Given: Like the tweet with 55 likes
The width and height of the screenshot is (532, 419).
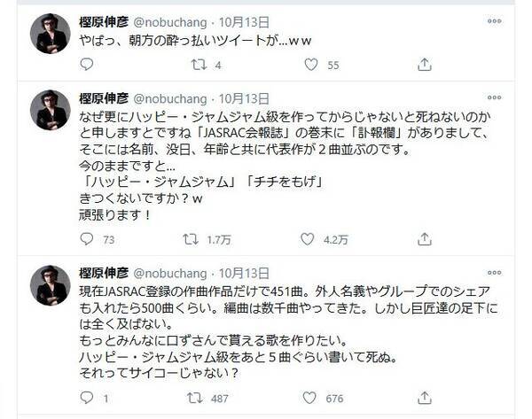Looking at the screenshot, I should pos(309,65).
